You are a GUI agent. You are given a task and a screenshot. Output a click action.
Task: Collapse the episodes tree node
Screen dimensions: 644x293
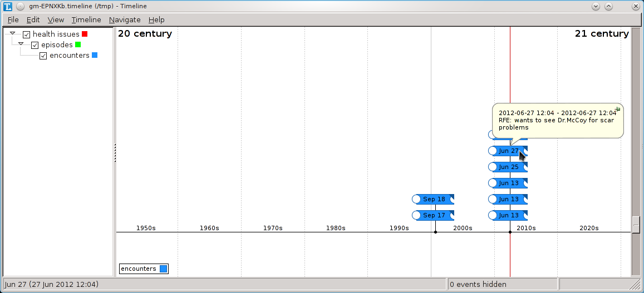(21, 44)
